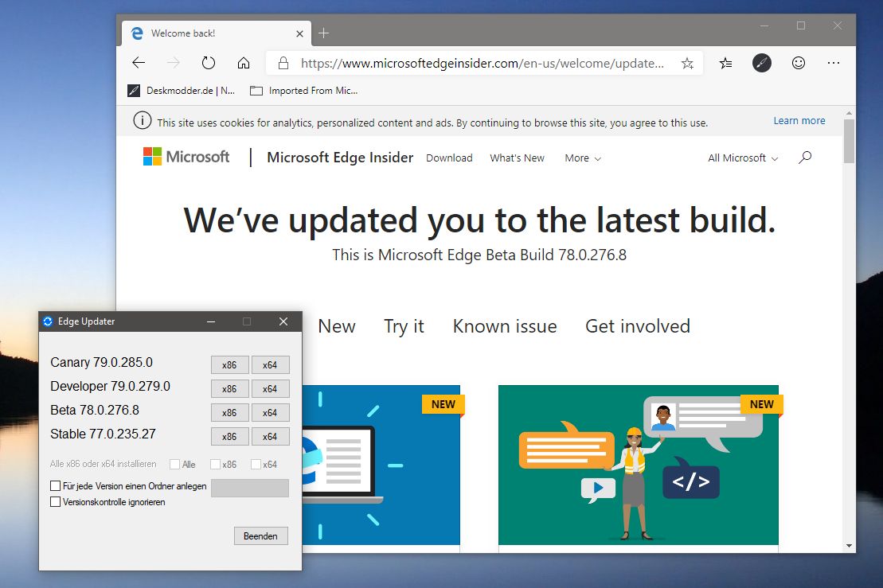Switch to the Try it tab
Screen dimensions: 883x588
coord(404,326)
